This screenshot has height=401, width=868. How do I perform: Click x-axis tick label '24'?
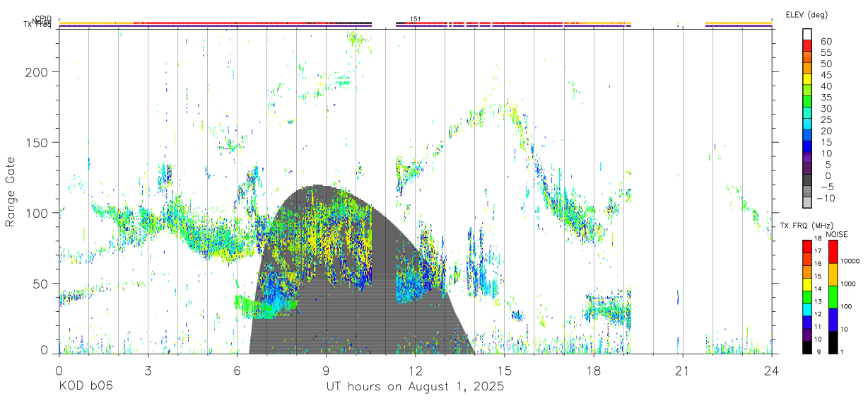point(771,370)
